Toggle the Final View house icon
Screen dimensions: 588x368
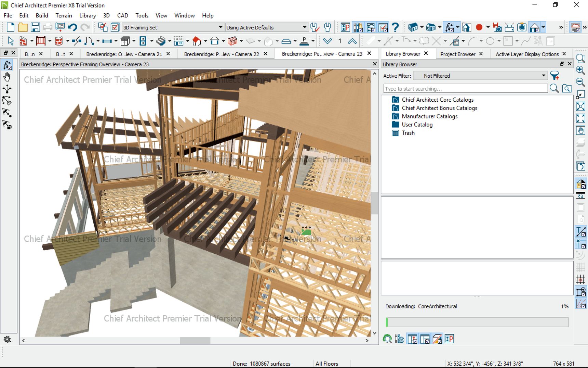[x=535, y=27]
